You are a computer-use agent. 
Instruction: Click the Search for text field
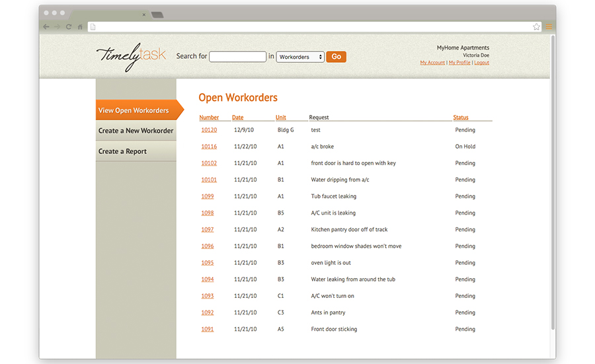[x=237, y=57]
